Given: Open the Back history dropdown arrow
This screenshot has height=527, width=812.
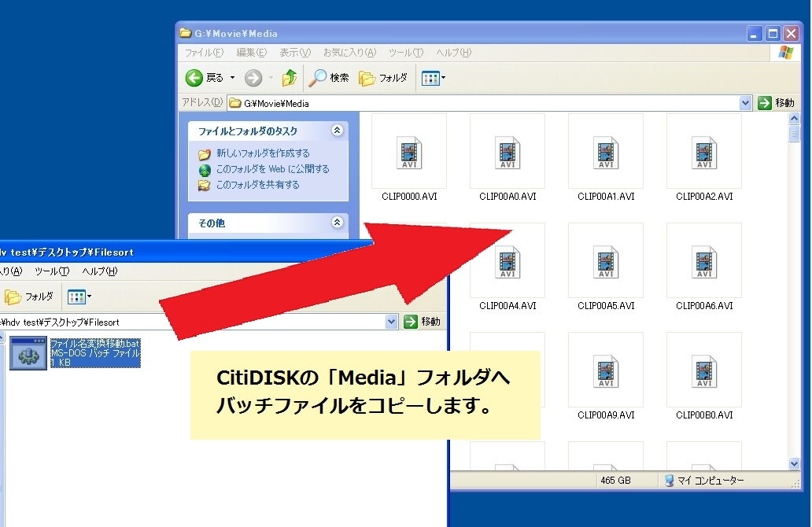Looking at the screenshot, I should pyautogui.click(x=233, y=78).
